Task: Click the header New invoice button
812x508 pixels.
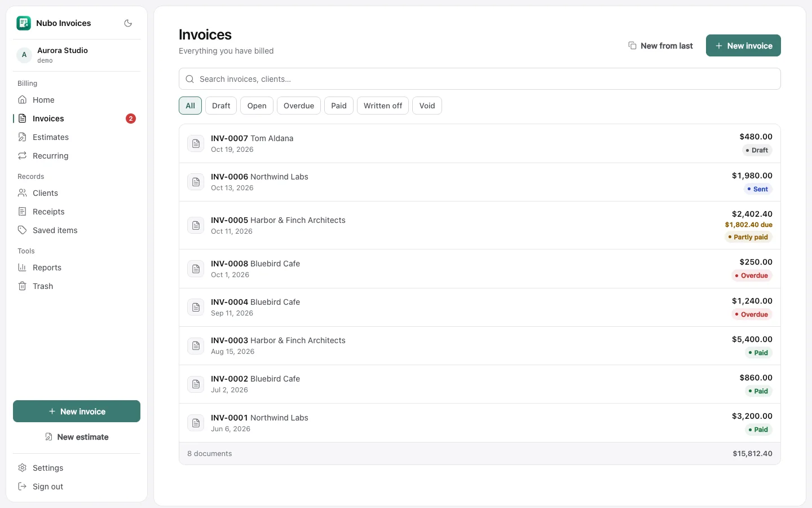Action: (743, 46)
